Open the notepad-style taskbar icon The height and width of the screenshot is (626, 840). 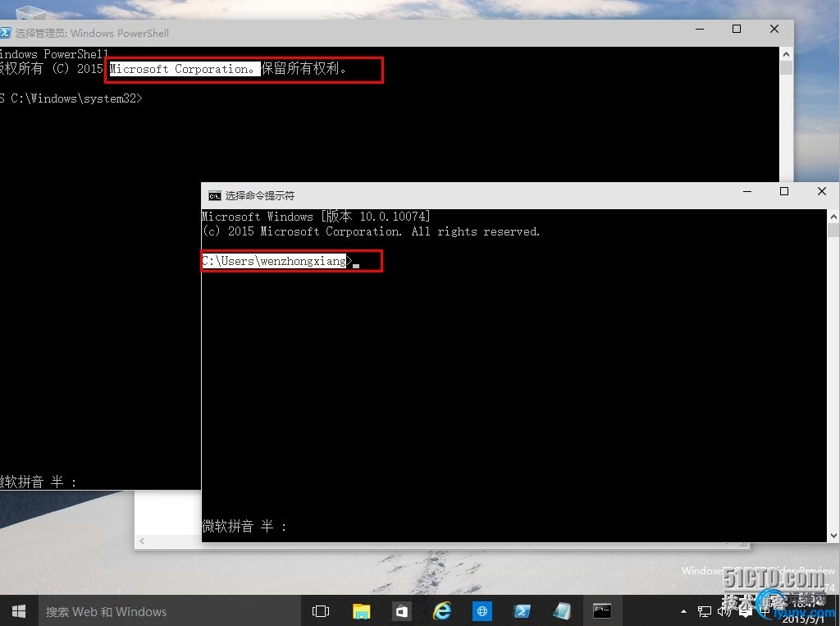coord(562,611)
